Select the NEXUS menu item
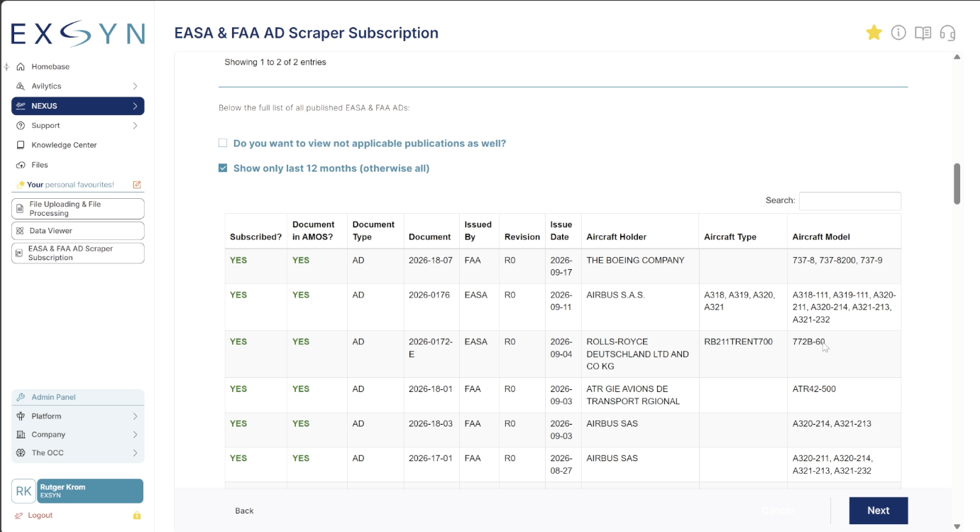This screenshot has height=532, width=980. (78, 106)
